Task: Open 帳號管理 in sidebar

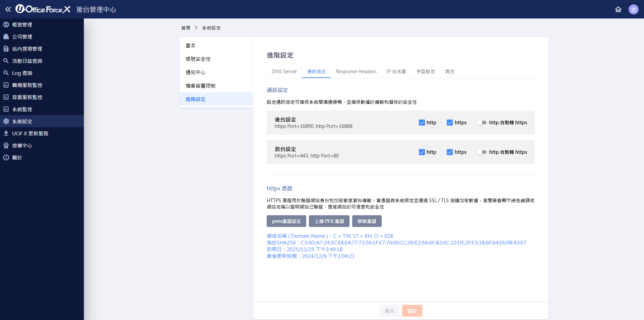Action: (x=42, y=25)
